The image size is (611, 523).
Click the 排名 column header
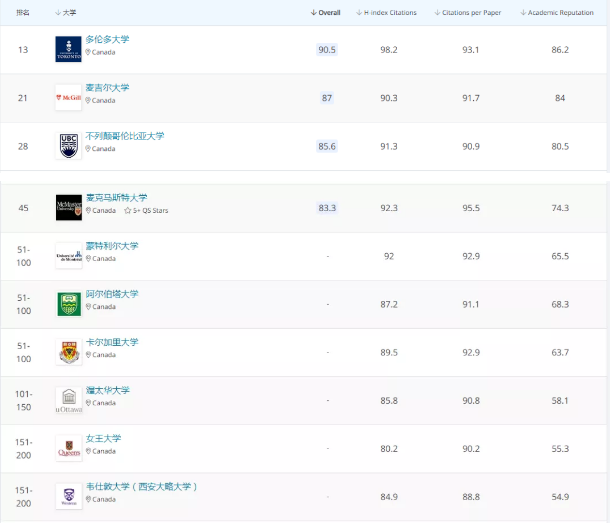(x=23, y=12)
